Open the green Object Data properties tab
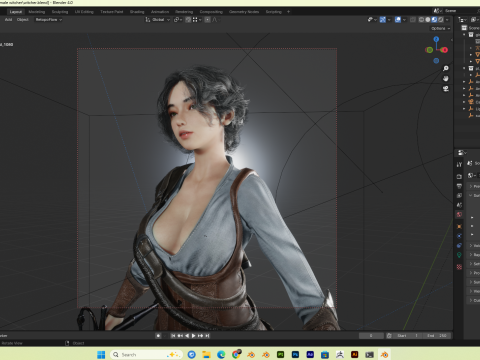The height and width of the screenshot is (360, 480). [459, 255]
